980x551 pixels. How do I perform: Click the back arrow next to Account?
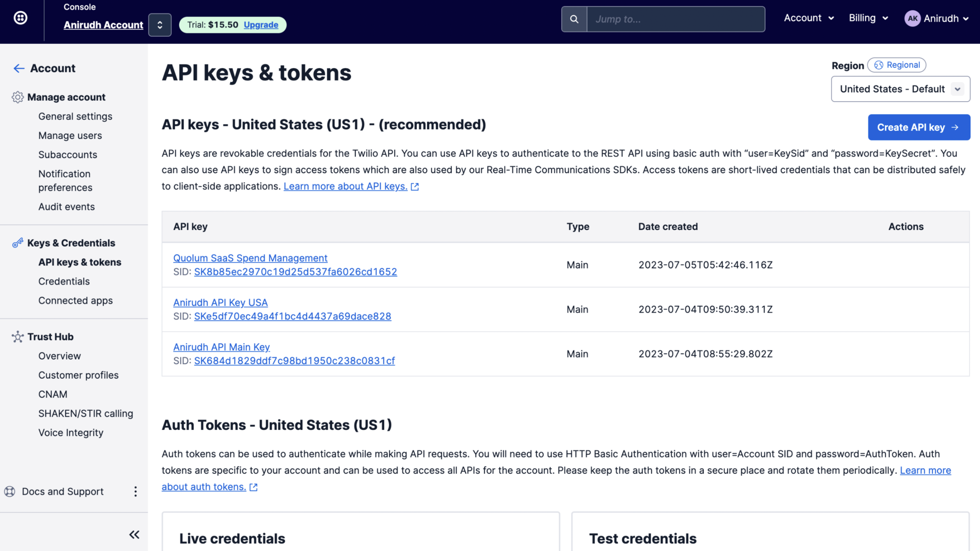(x=19, y=69)
